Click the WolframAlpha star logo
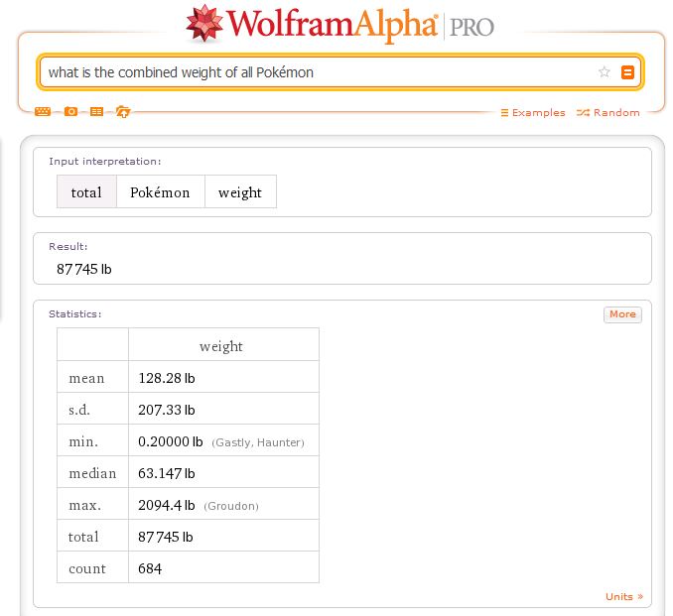Image resolution: width=673 pixels, height=616 pixels. tap(204, 23)
